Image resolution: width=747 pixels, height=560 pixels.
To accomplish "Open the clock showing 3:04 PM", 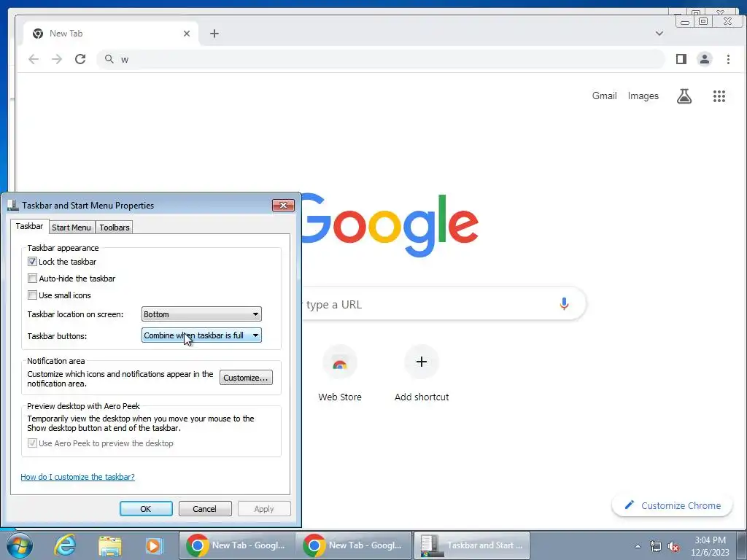I will coord(710,545).
